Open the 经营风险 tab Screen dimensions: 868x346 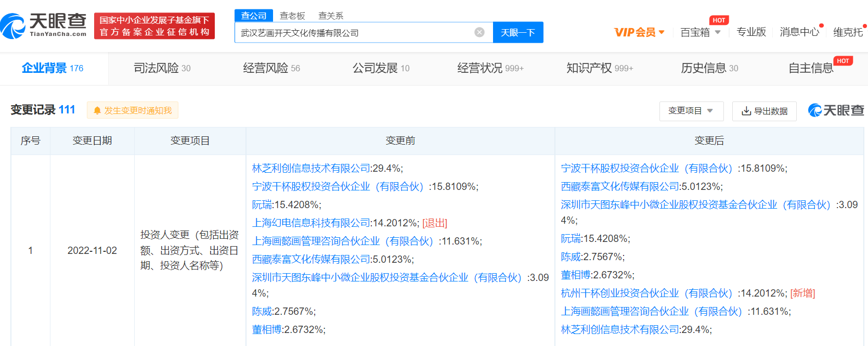coord(271,68)
